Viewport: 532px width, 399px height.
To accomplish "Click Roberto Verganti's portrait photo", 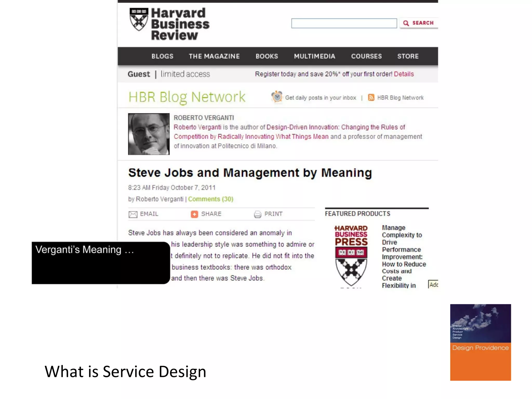I will tap(149, 134).
